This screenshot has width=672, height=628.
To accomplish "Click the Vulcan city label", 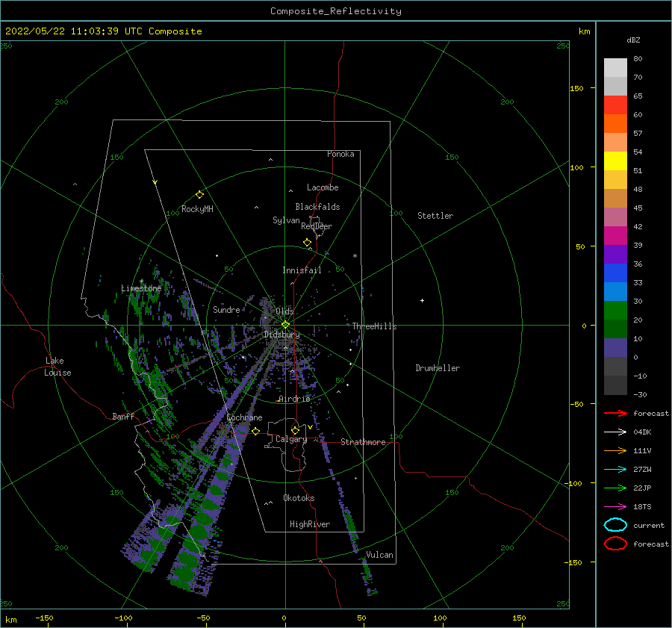I will click(x=380, y=555).
